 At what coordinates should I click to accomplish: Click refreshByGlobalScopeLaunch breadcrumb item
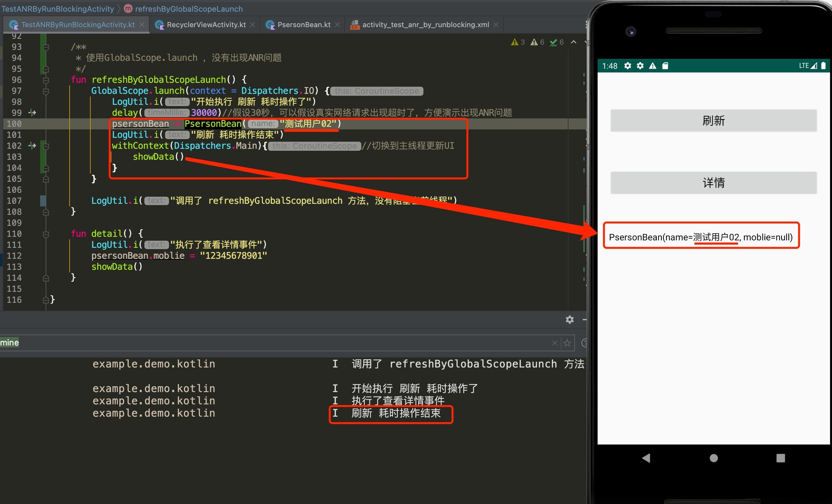(x=189, y=9)
